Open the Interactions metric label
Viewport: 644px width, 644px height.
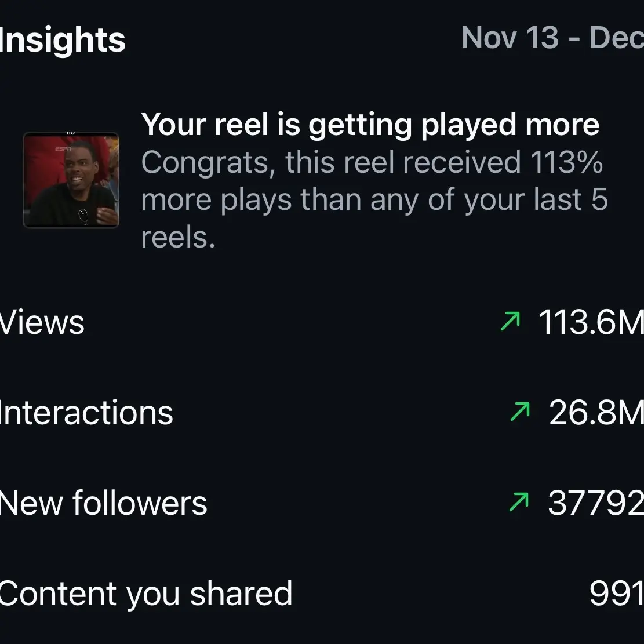(86, 413)
